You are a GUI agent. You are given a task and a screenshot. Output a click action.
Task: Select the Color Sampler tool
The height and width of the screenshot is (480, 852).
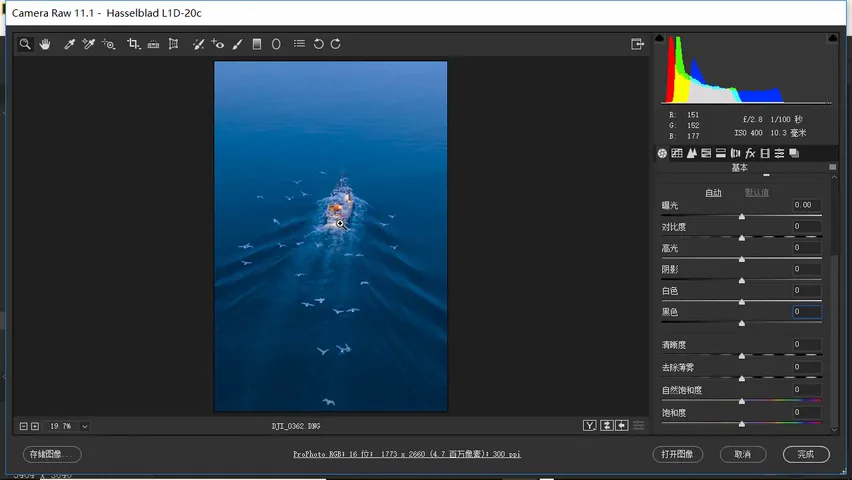[89, 44]
